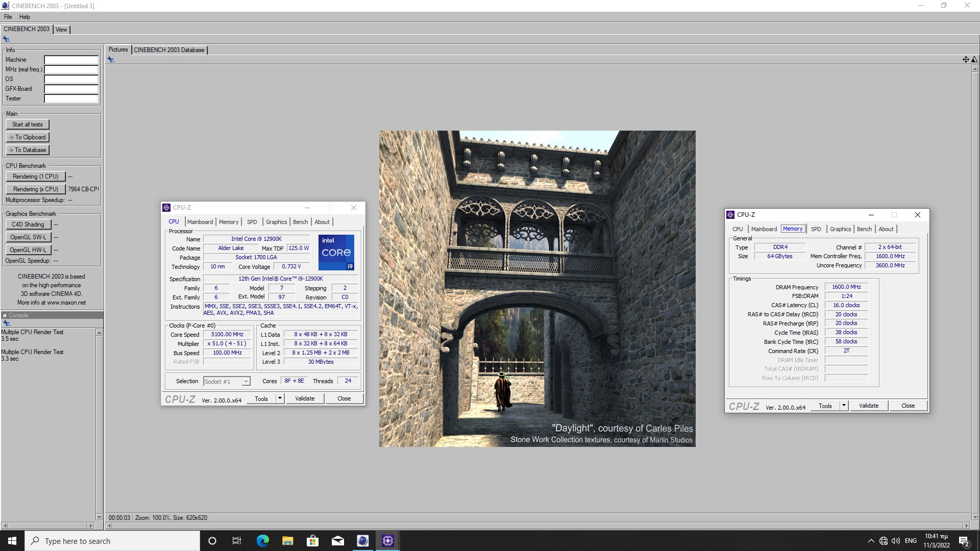980x551 pixels.
Task: Open Task View on taskbar
Action: click(237, 541)
